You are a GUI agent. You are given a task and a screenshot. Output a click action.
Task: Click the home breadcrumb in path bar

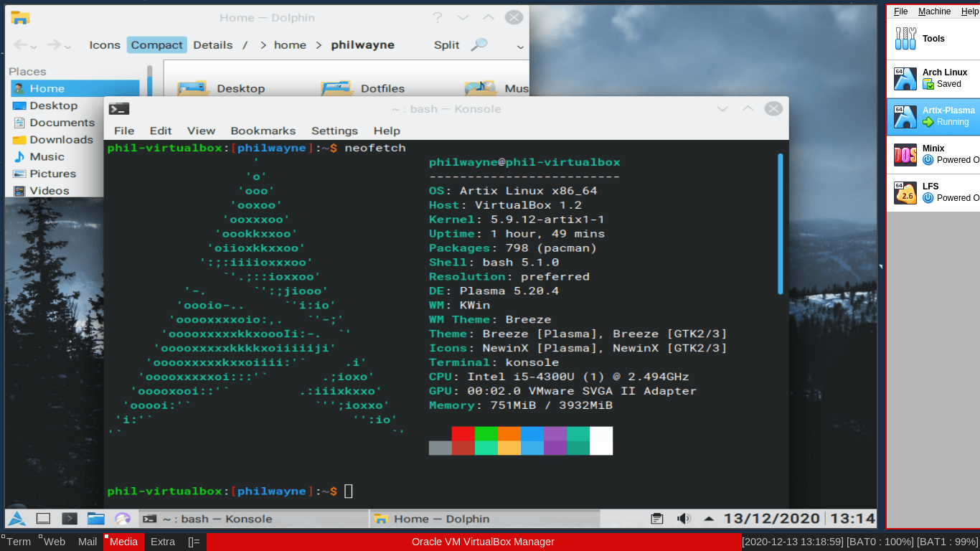(x=290, y=45)
